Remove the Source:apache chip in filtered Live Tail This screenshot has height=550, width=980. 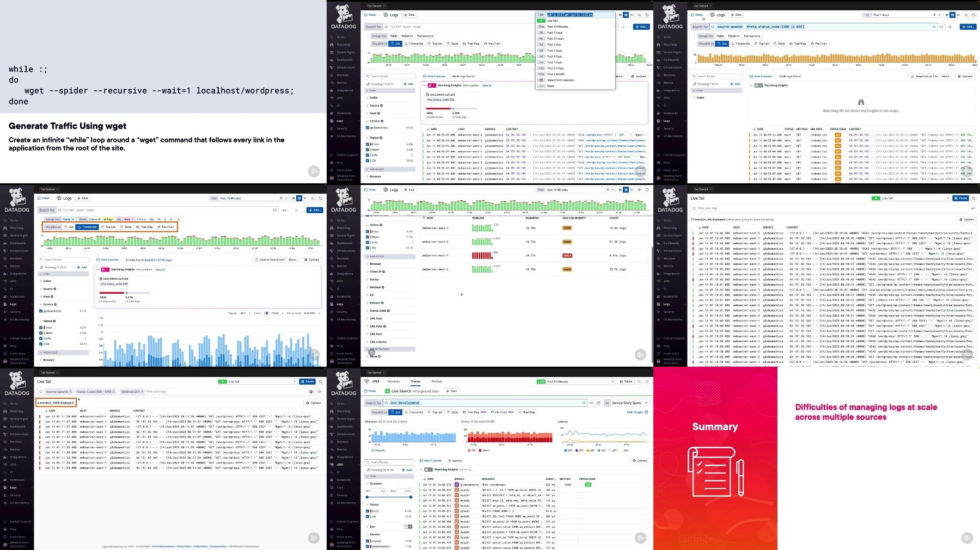coord(71,392)
